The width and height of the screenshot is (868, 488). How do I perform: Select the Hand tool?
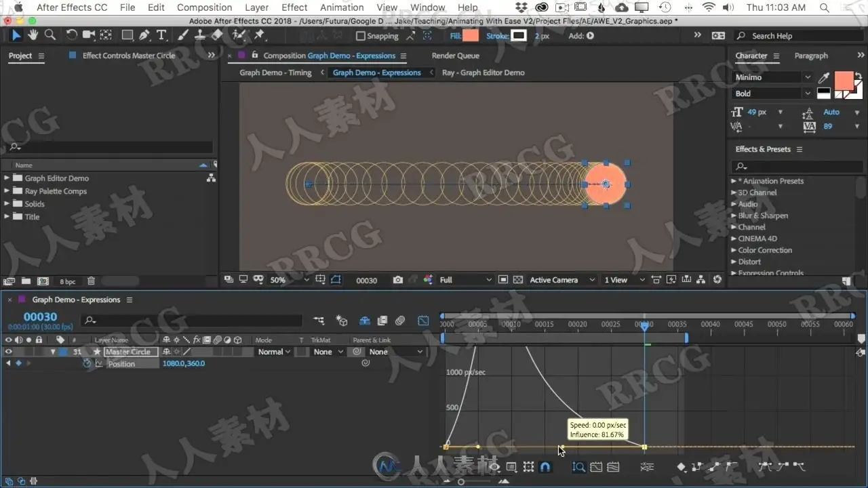click(x=33, y=35)
